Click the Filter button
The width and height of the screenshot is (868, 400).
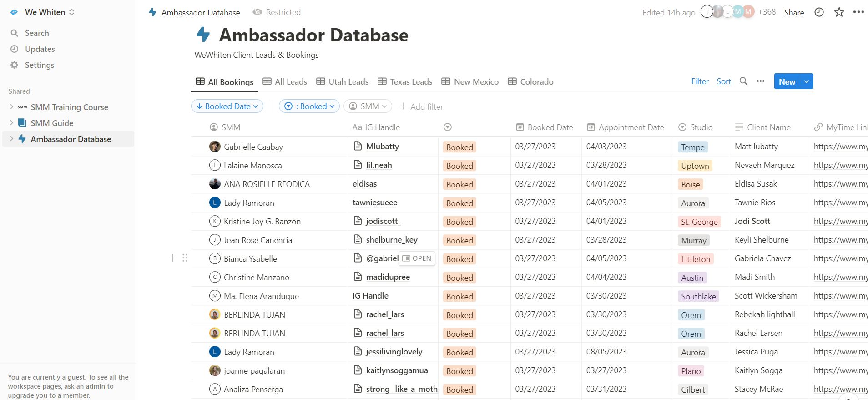coord(700,81)
